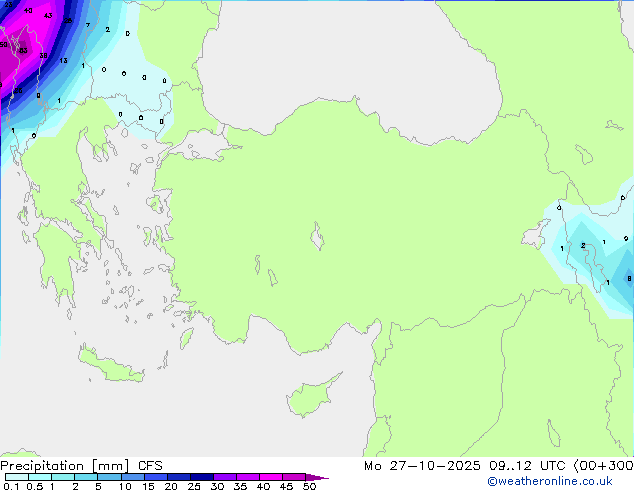The width and height of the screenshot is (634, 490).
Task: Click the 10–15 mm legend color swatch
Action: pos(133,477)
